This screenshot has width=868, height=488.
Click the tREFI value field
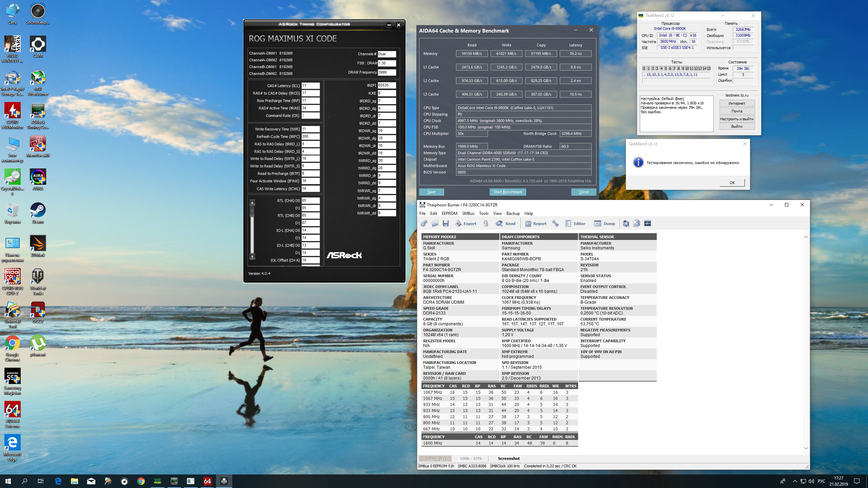pyautogui.click(x=387, y=85)
